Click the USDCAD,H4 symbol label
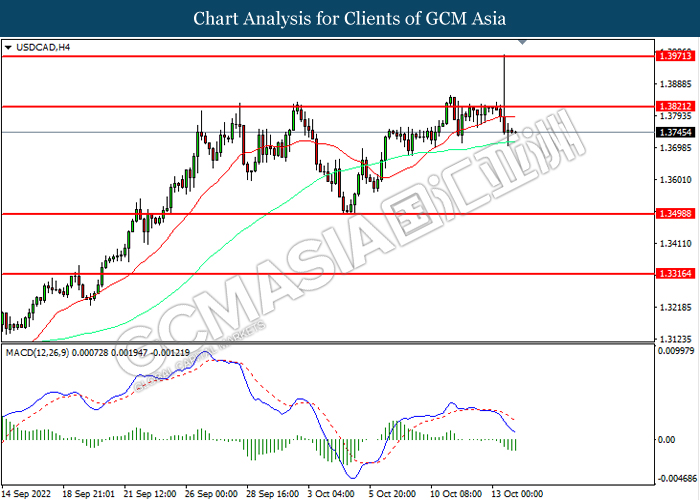 pos(43,47)
